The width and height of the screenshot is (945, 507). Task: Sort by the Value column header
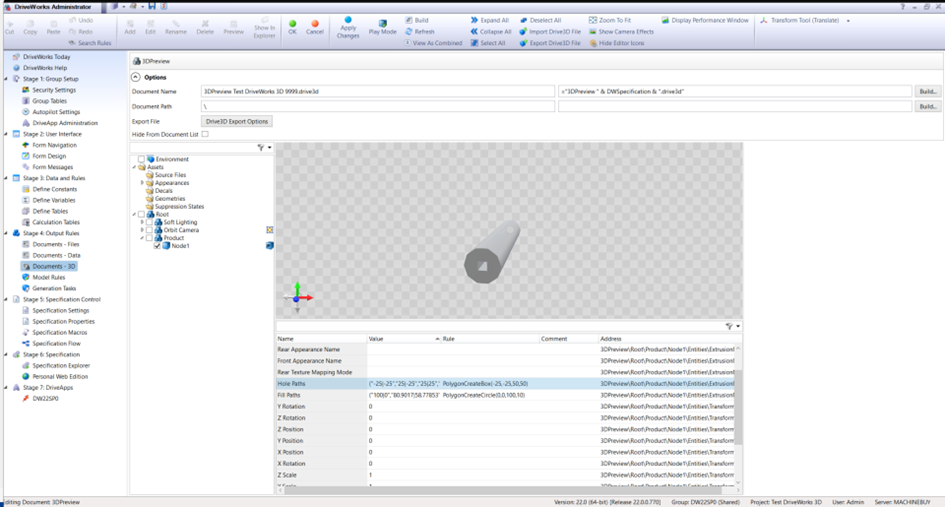pyautogui.click(x=404, y=339)
